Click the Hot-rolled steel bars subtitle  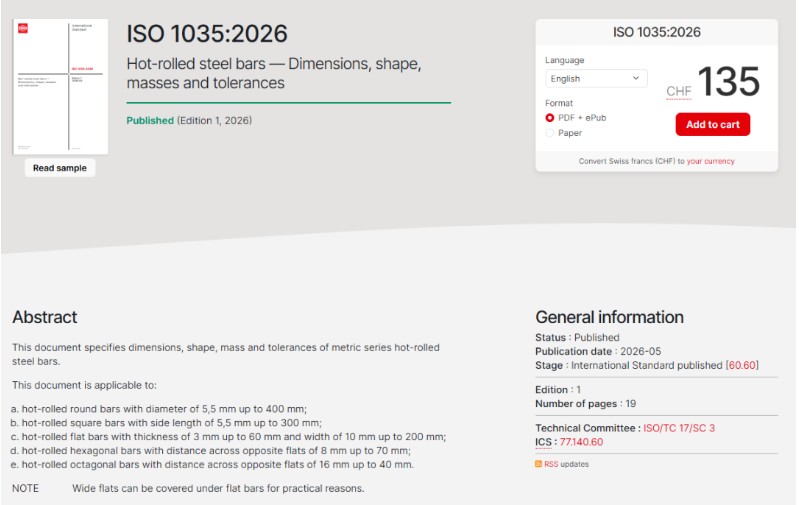[x=274, y=73]
